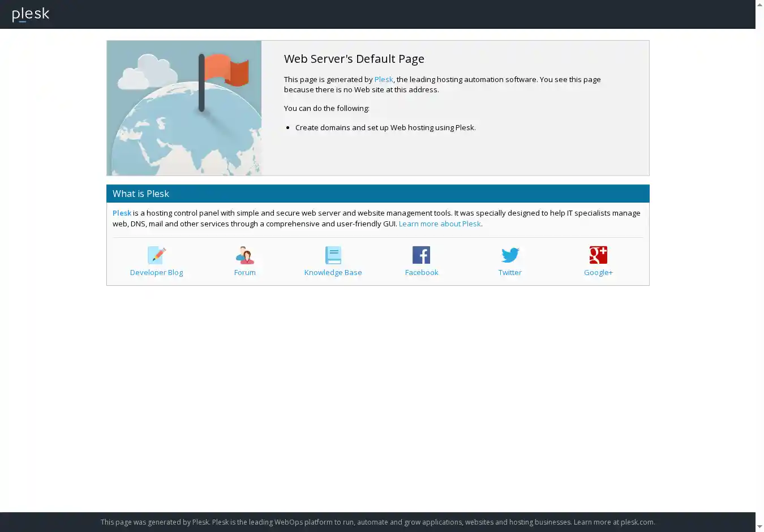764x532 pixels.
Task: Open the Twitter text label link
Action: point(510,272)
